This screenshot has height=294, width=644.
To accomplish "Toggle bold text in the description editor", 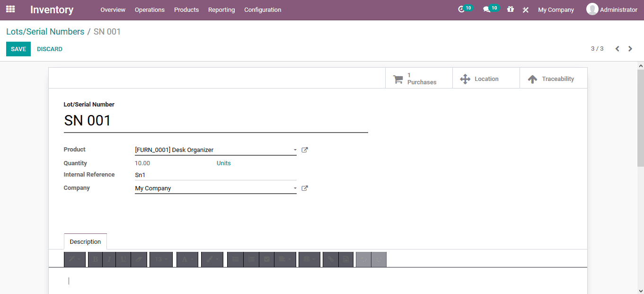I will coord(96,259).
